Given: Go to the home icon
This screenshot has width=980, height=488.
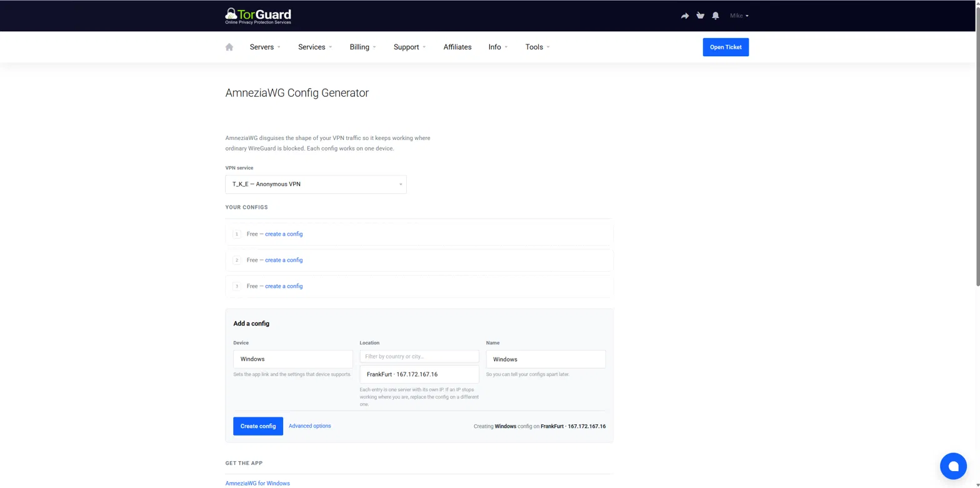Looking at the screenshot, I should pyautogui.click(x=229, y=47).
